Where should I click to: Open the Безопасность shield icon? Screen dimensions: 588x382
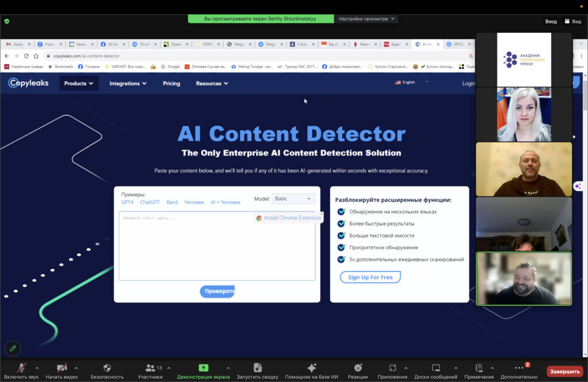coord(107,368)
